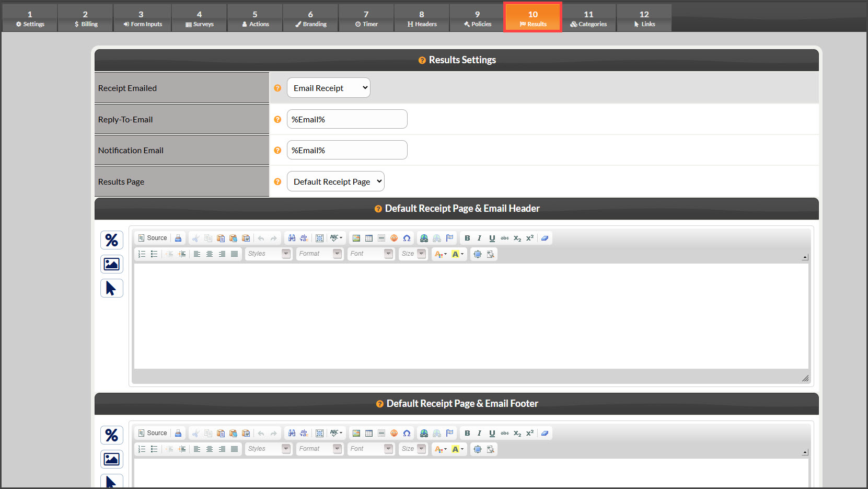The image size is (868, 489).
Task: Open the smiley picker in header editor
Action: [x=394, y=238]
